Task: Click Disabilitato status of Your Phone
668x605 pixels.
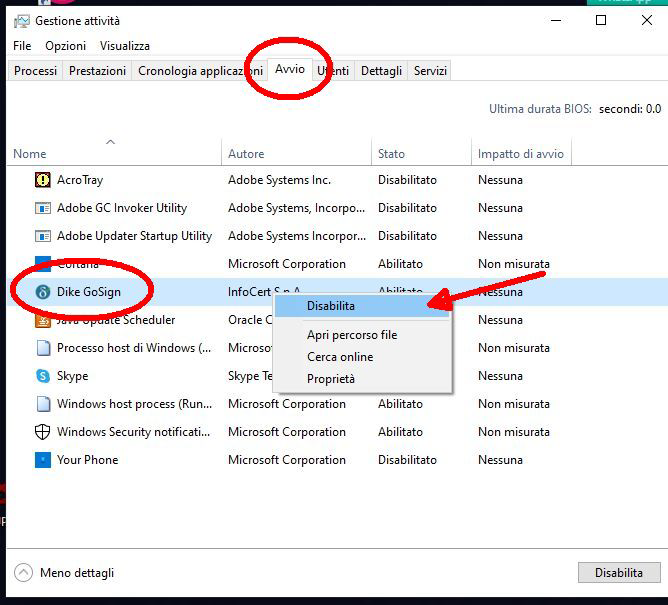Action: [407, 460]
